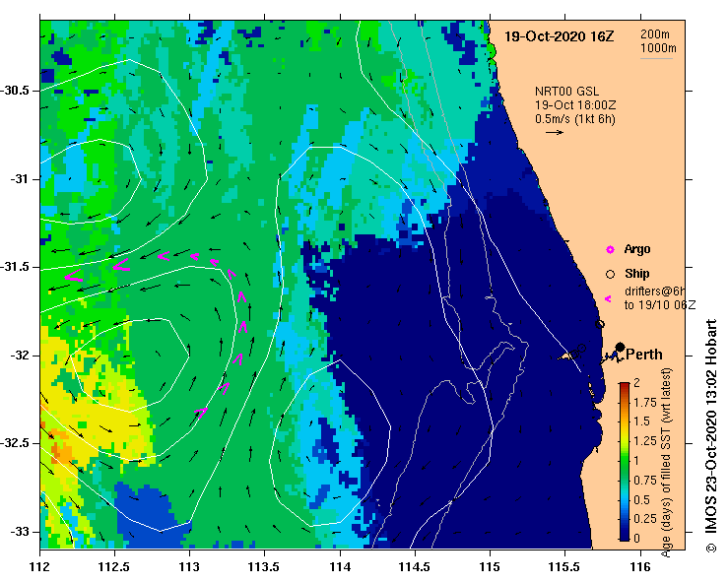This screenshot has width=728, height=583.
Task: Click the colorbar tick label '1.5'
Action: click(641, 421)
